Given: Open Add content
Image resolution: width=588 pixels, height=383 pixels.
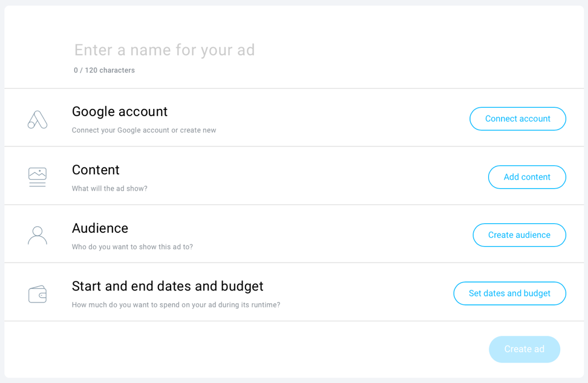Looking at the screenshot, I should 526,177.
